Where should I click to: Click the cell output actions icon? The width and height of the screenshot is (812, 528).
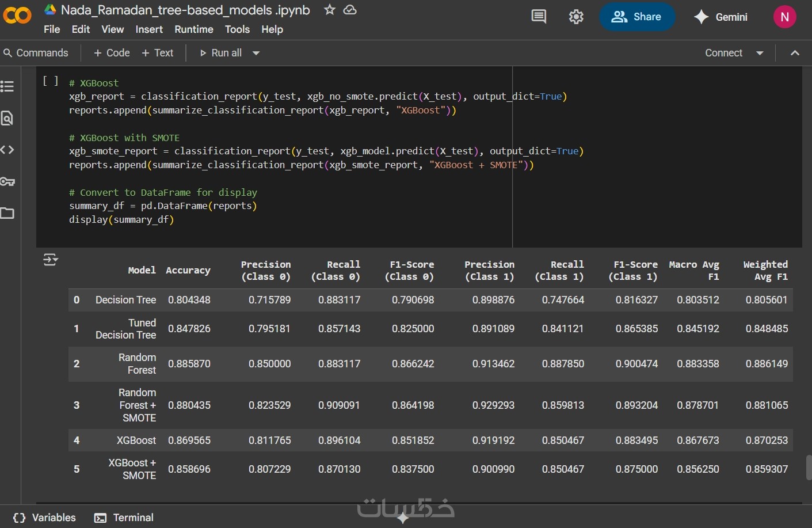point(51,260)
